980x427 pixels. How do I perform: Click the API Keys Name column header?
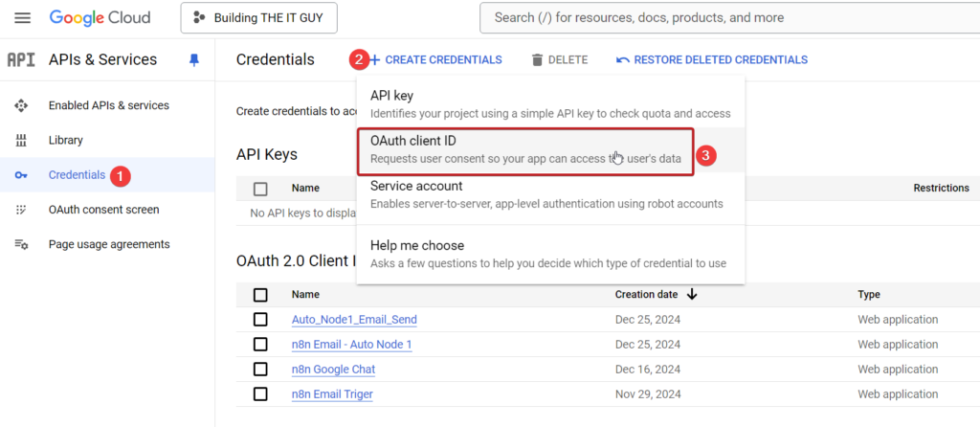[x=305, y=188]
